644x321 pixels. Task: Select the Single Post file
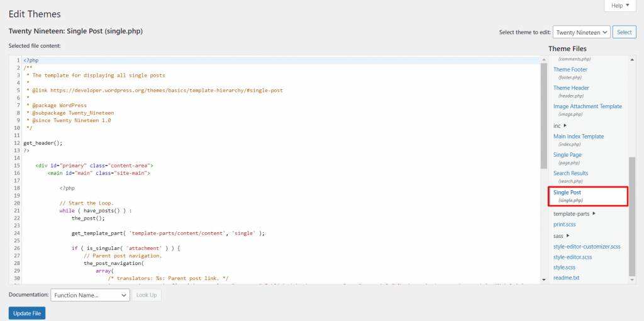point(567,193)
